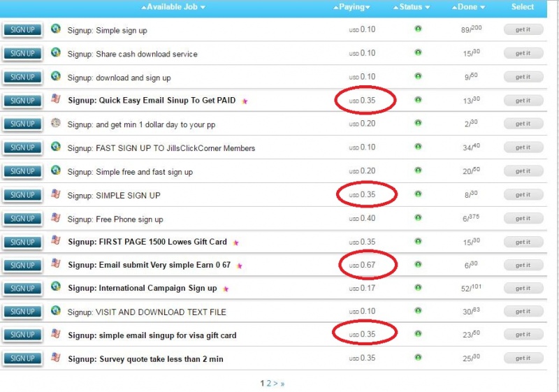Click US flag icon beside Free Phone sign up
559x392 pixels.
56,217
